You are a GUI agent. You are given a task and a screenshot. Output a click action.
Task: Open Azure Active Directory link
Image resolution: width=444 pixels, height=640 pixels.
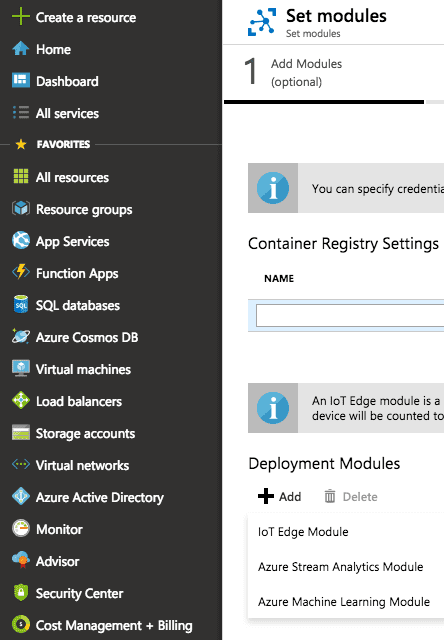(100, 497)
